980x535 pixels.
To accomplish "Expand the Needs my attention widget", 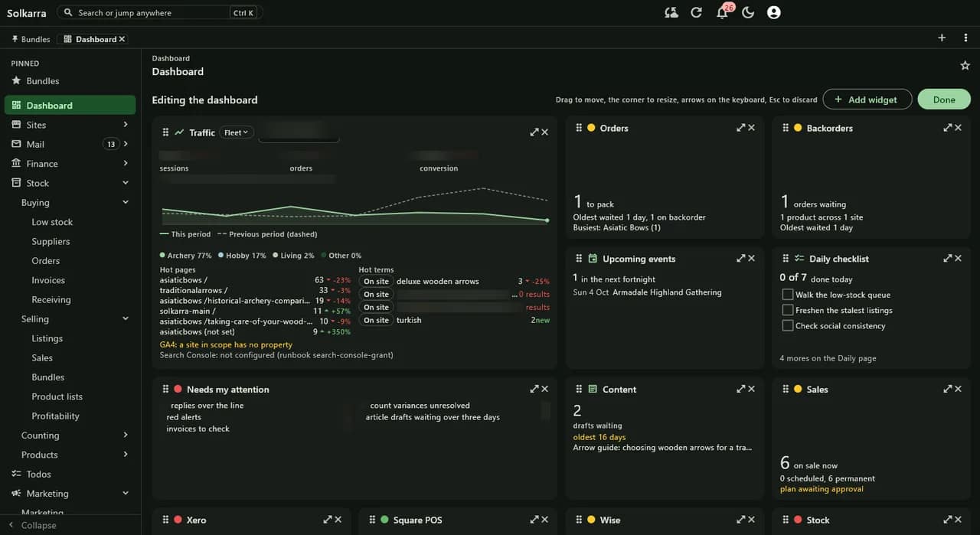I will pos(534,389).
